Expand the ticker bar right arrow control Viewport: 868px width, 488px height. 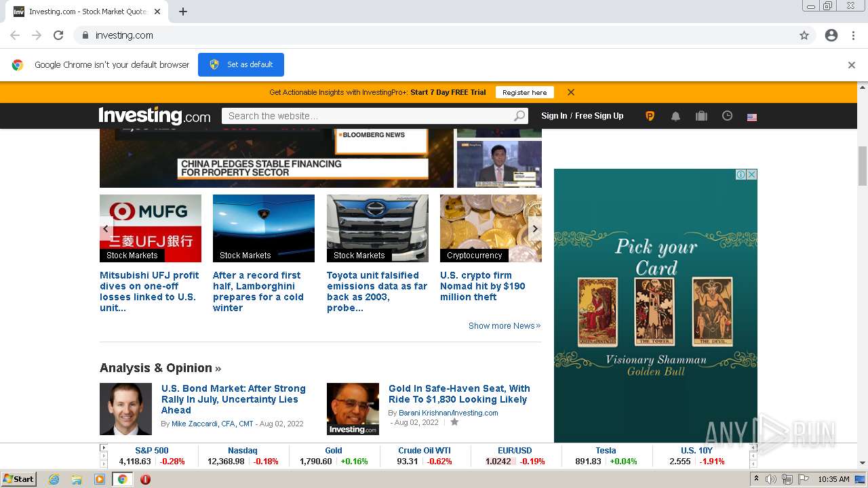click(x=753, y=448)
